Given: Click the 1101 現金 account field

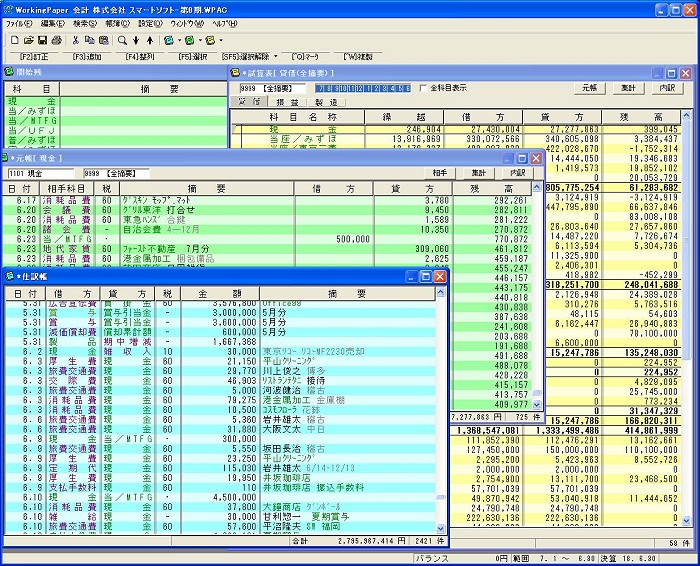Looking at the screenshot, I should point(40,173).
